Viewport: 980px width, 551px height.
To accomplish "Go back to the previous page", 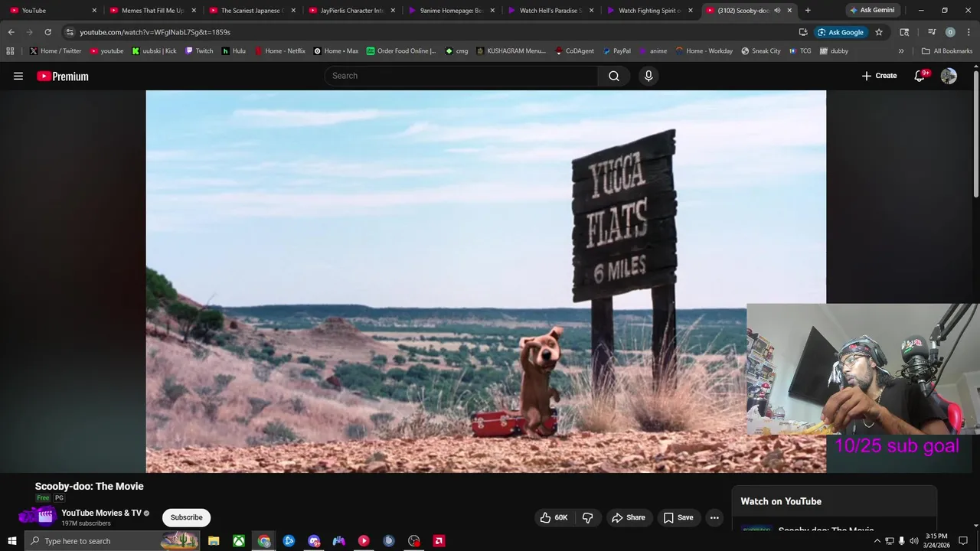I will [x=11, y=32].
